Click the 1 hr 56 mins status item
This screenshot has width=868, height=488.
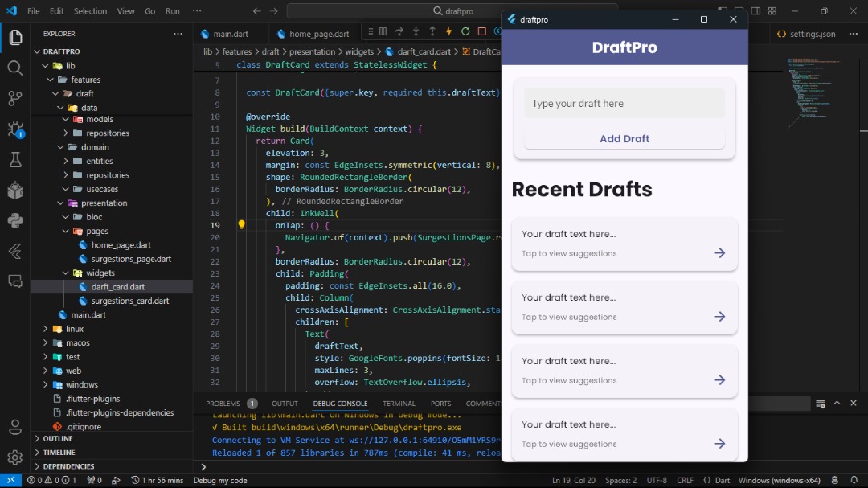coord(158,480)
